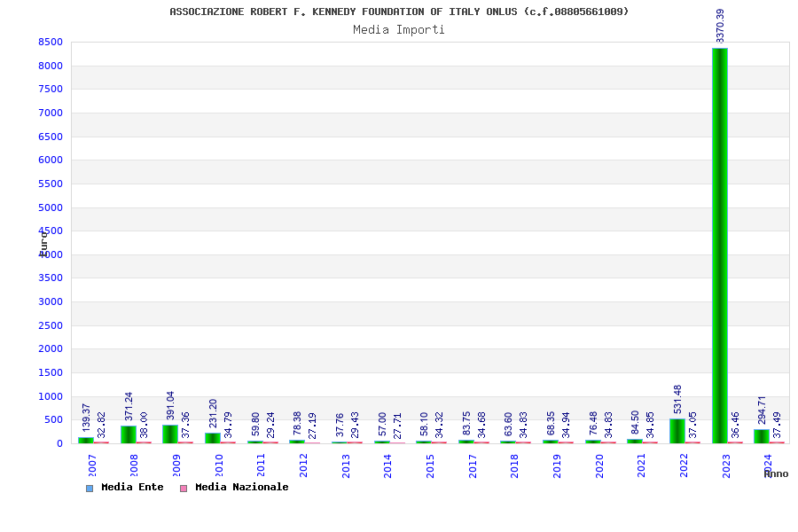
Task: Click the green 2010 bar labeled 231.20
Action: click(213, 438)
